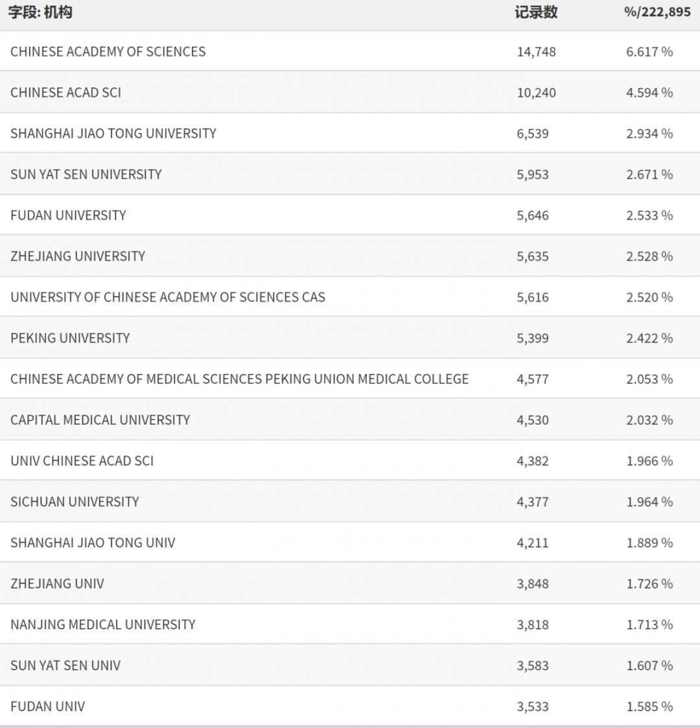Click Zhejiang University institution name
Screen dimensions: 700x728
tap(78, 256)
